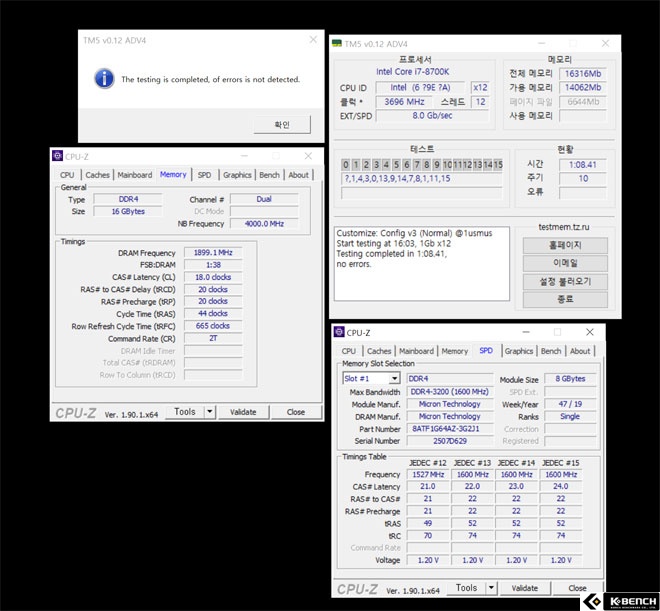Click the CPU-Z logo icon in Memory window
This screenshot has height=611, width=660.
(57, 156)
